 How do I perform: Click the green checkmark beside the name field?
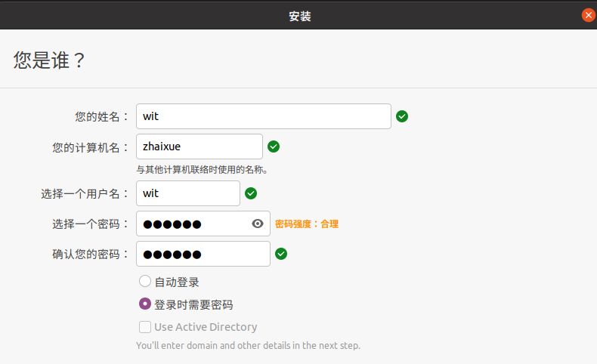coord(402,116)
